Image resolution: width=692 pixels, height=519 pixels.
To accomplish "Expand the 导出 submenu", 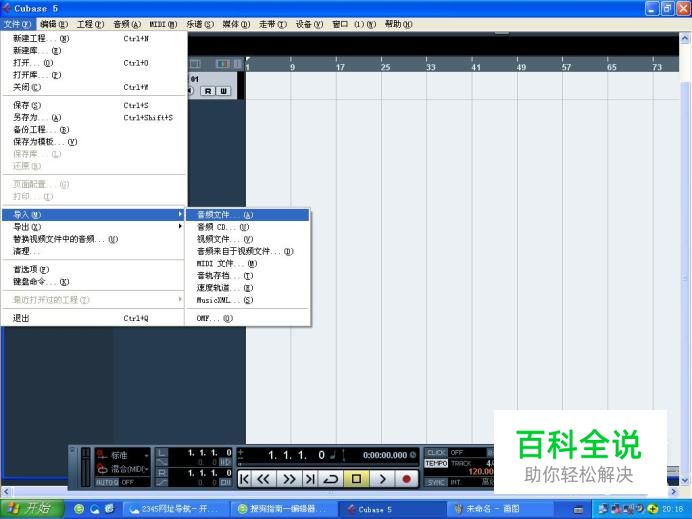I will [93, 227].
